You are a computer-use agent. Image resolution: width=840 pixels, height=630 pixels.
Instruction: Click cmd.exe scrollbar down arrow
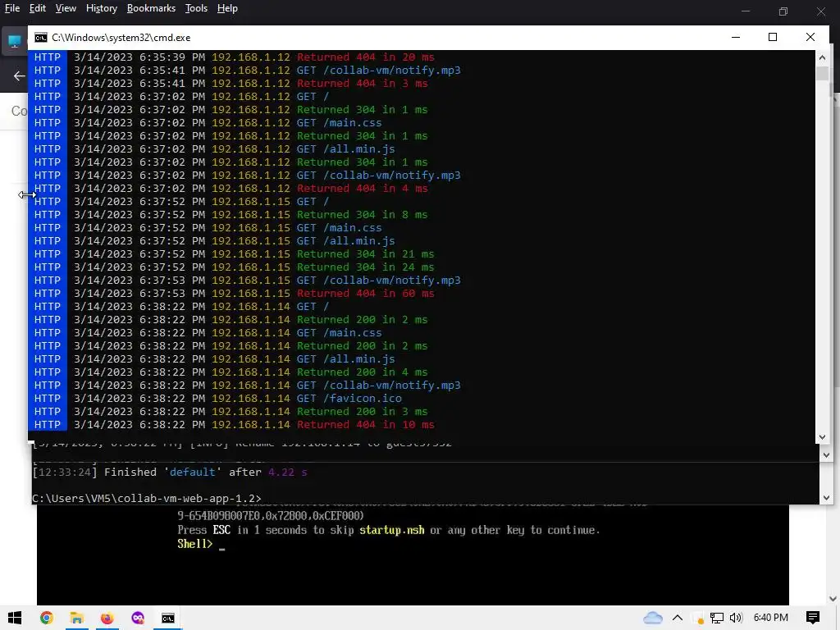pos(822,437)
